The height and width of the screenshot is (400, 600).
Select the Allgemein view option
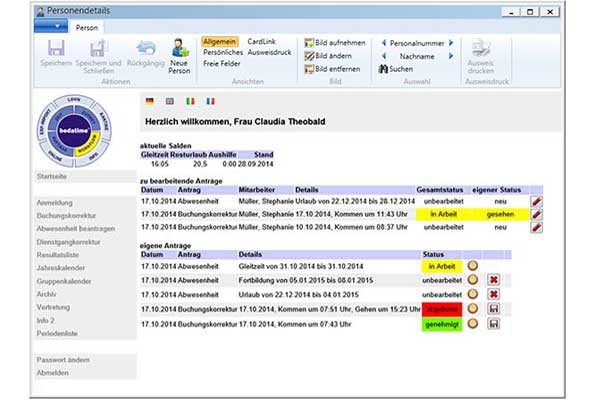(x=220, y=42)
